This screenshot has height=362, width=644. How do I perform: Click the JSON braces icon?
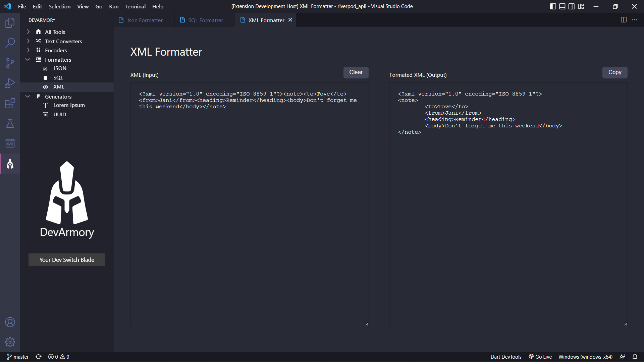click(45, 69)
